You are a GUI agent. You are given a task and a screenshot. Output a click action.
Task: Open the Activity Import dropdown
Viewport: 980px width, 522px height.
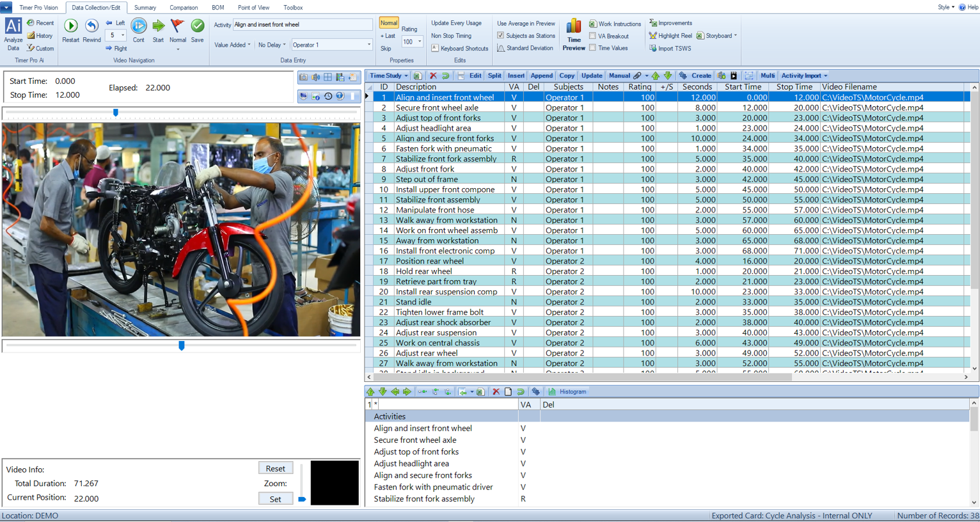coord(805,75)
